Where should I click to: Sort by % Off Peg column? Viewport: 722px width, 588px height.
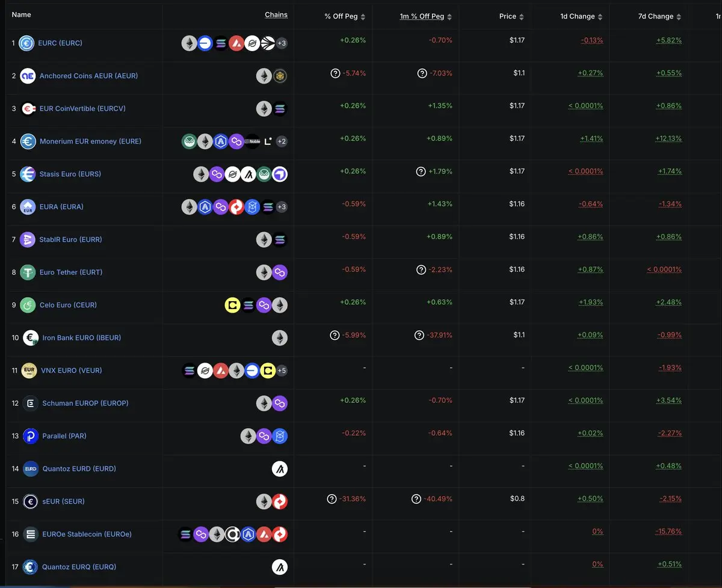click(x=345, y=17)
